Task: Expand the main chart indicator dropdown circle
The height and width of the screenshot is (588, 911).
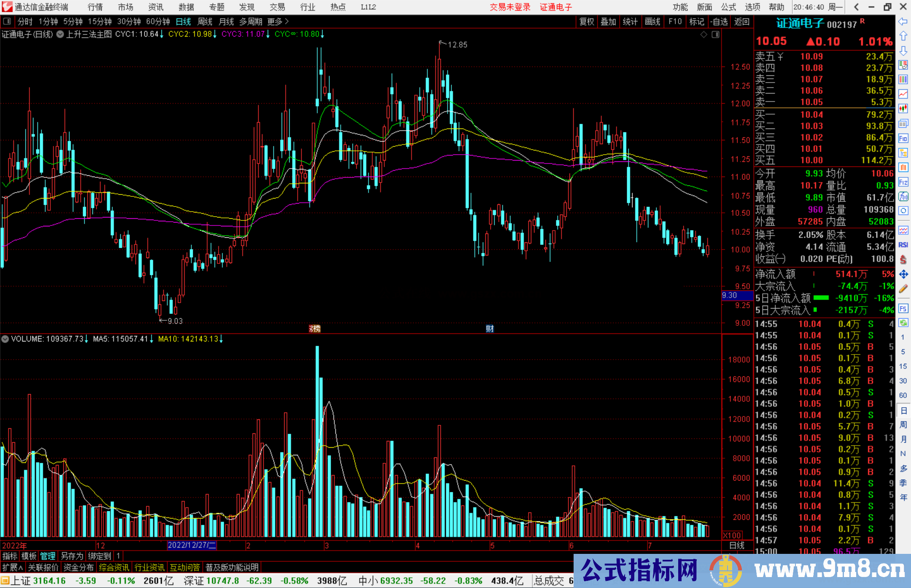Action: pos(60,35)
